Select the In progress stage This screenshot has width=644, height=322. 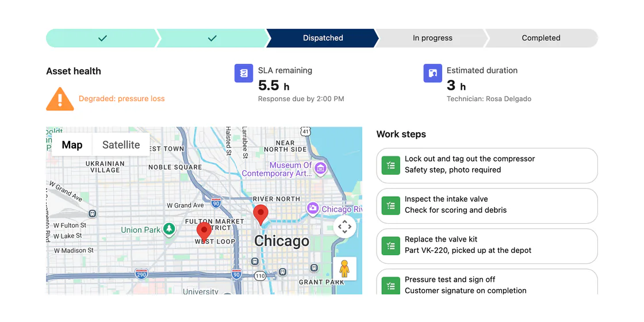point(432,38)
